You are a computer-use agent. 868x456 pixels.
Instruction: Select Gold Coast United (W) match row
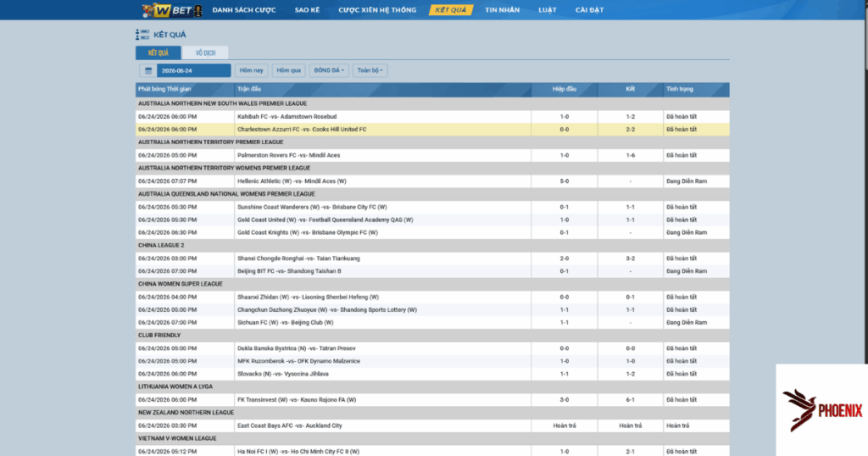point(432,220)
